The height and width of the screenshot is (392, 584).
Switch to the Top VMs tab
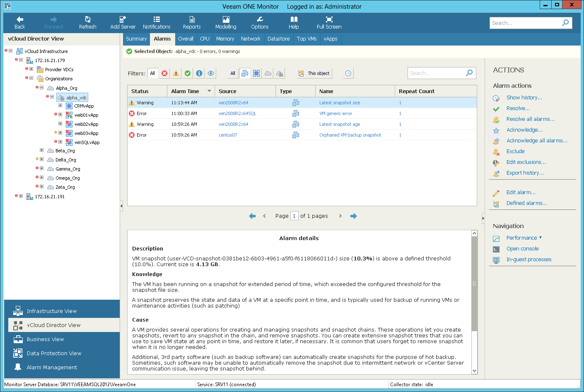click(306, 39)
